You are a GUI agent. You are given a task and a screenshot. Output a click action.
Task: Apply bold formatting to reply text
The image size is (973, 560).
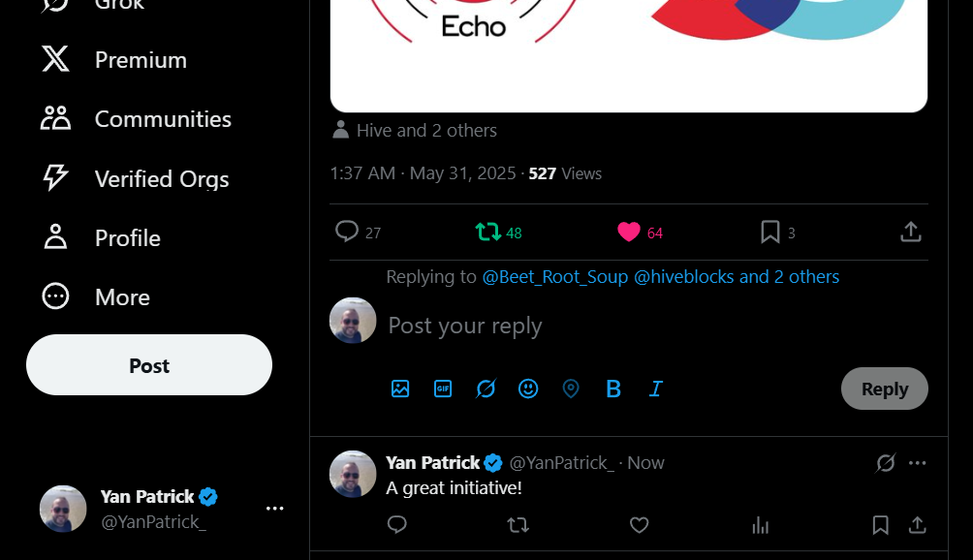[613, 389]
